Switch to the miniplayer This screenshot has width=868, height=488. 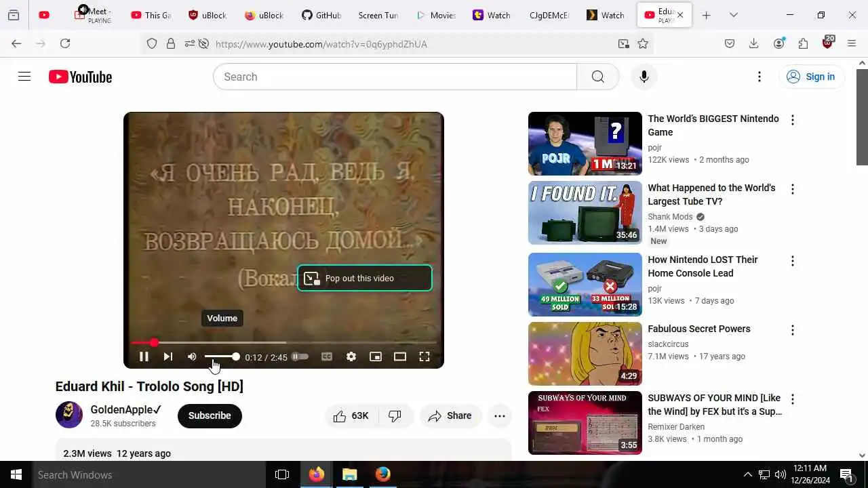coord(376,357)
